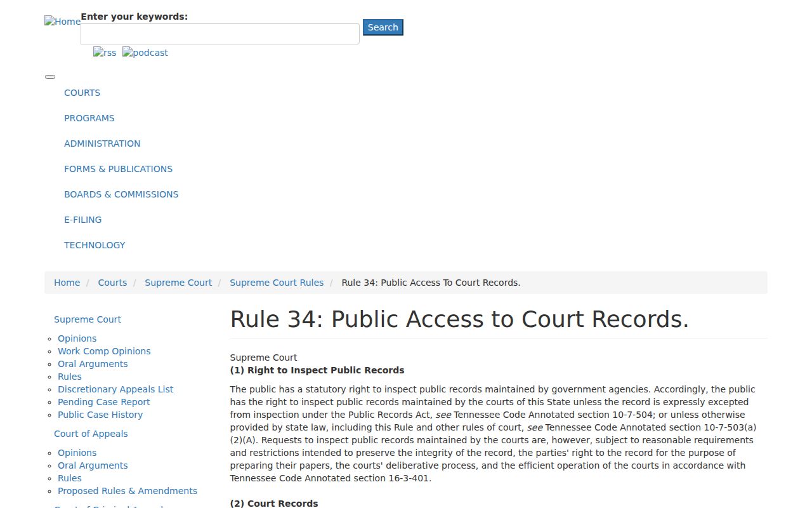This screenshot has height=508, width=812.
Task: Go to Courts in the breadcrumb
Action: [x=112, y=283]
